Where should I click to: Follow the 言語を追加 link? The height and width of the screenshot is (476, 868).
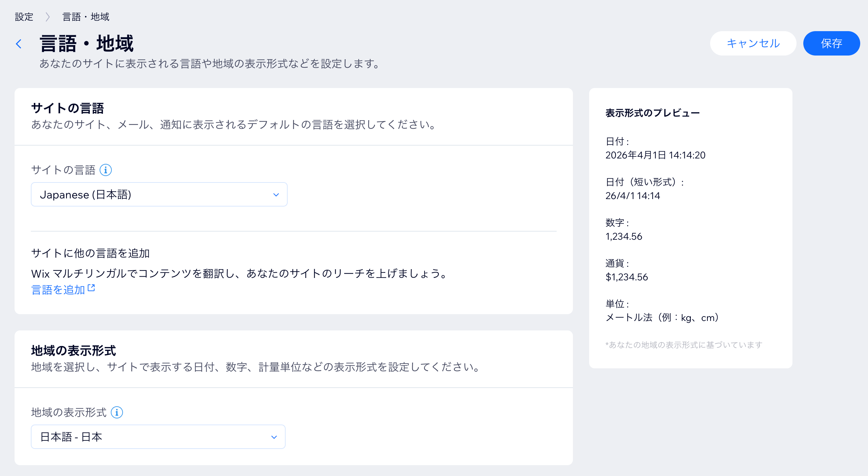(58, 290)
